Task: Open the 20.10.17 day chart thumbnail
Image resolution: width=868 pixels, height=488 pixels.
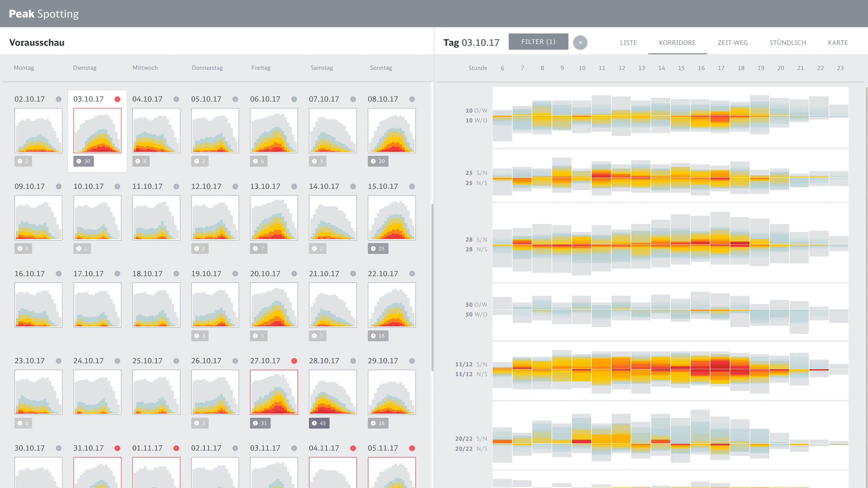Action: point(274,305)
